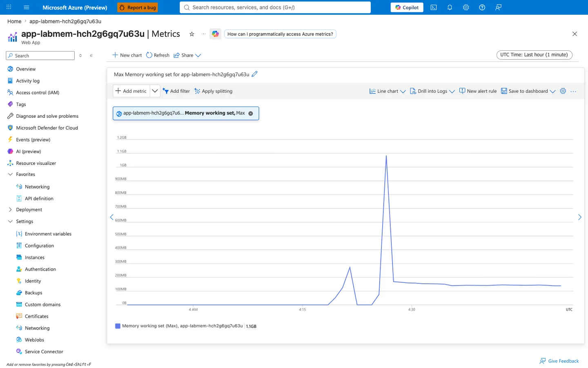Screen dimensions: 588x368
Task: Open chart settings gear icon
Action: pyautogui.click(x=563, y=91)
